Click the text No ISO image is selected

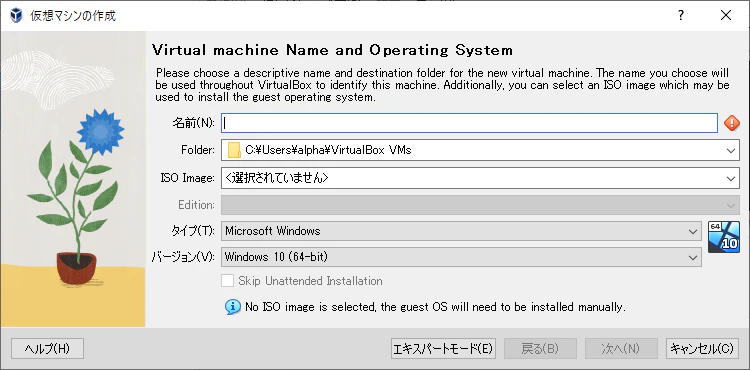pos(310,307)
